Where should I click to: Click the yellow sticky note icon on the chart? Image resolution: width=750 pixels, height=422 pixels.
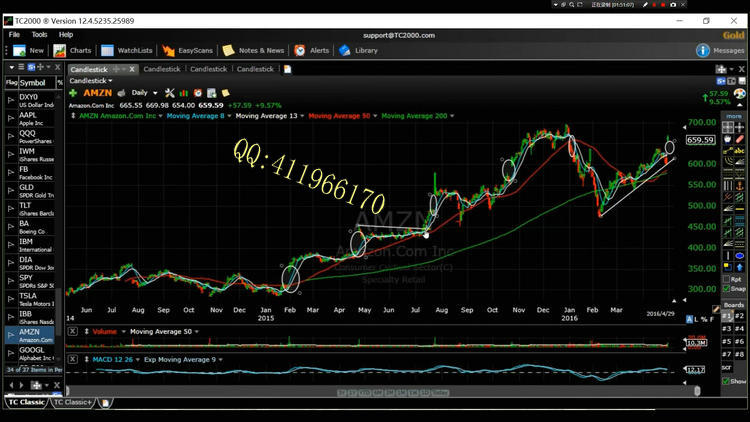coord(225,93)
